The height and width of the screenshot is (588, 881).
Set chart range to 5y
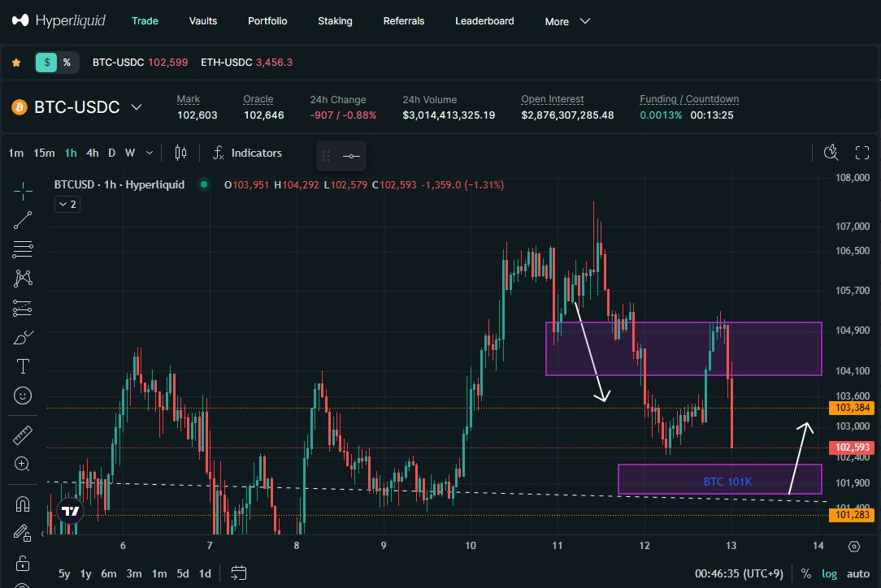coord(65,573)
